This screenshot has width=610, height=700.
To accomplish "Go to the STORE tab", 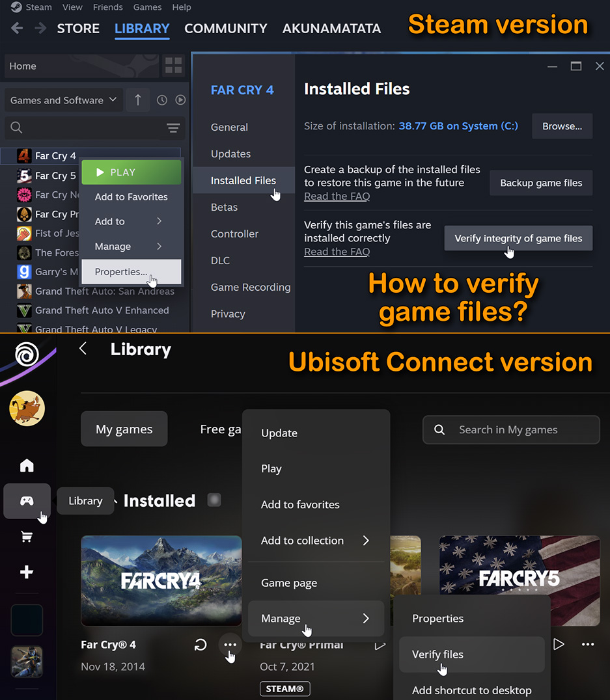I will pos(78,29).
